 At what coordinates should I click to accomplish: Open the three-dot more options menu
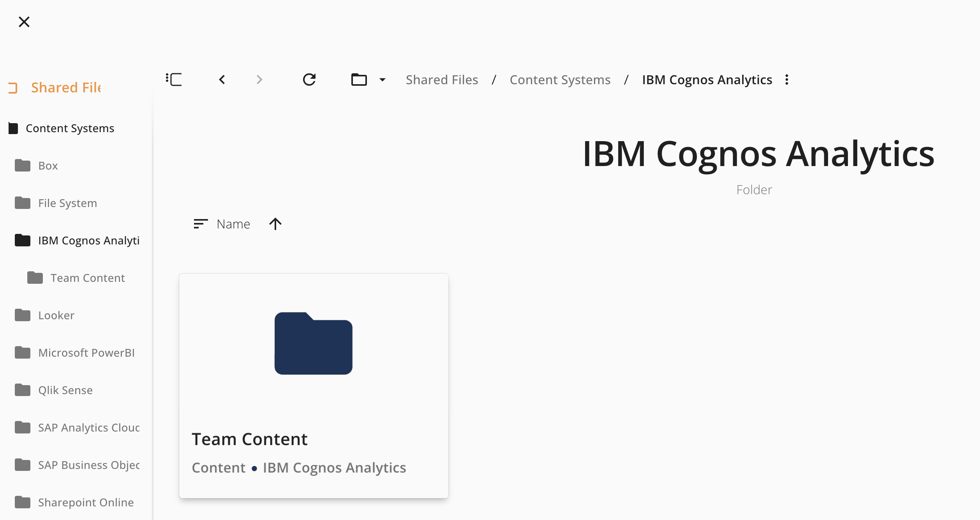point(787,80)
